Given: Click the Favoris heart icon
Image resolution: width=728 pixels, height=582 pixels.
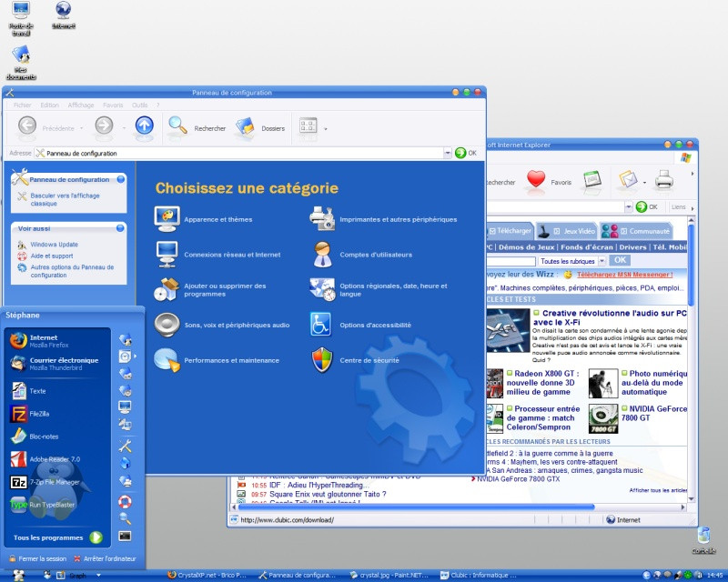Looking at the screenshot, I should coord(536,180).
